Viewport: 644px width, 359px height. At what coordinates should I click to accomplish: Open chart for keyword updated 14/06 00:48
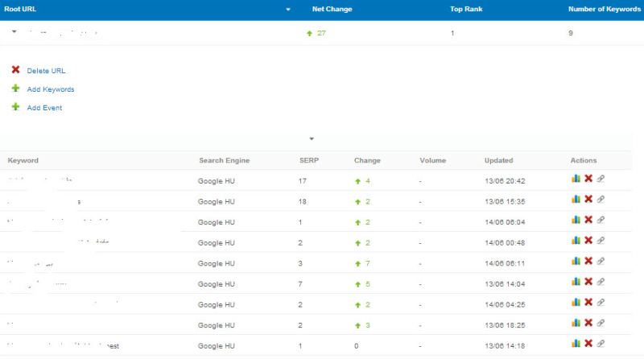point(576,241)
